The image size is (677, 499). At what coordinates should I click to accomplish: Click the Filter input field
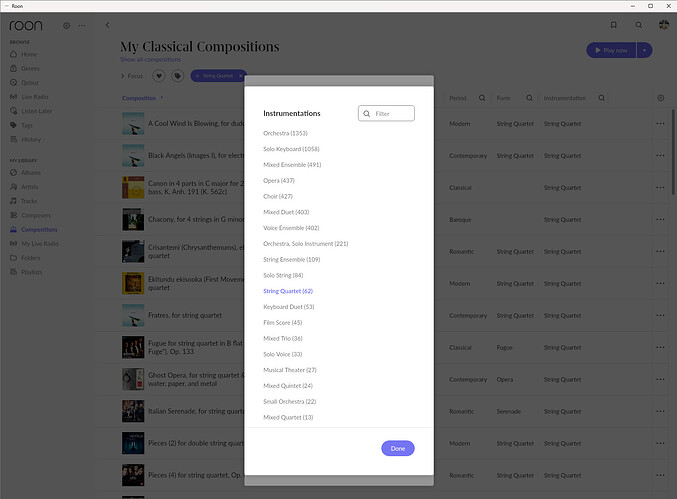386,114
